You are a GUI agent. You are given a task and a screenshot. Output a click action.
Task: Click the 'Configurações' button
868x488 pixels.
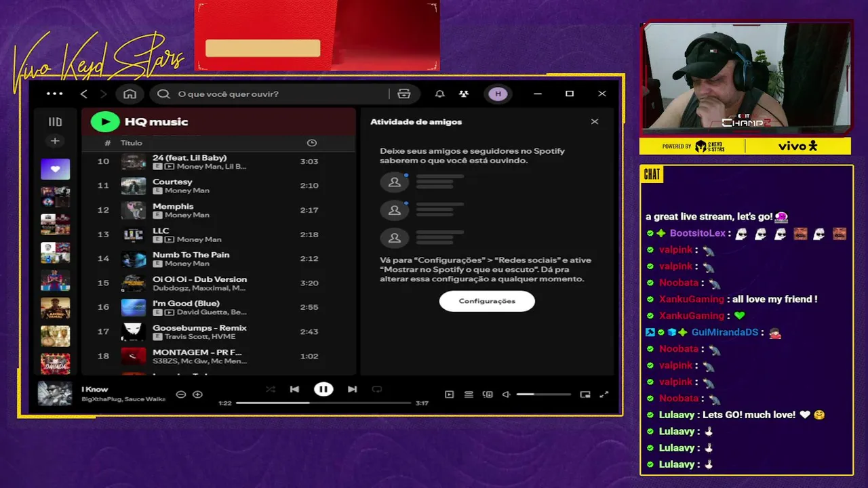(x=487, y=301)
